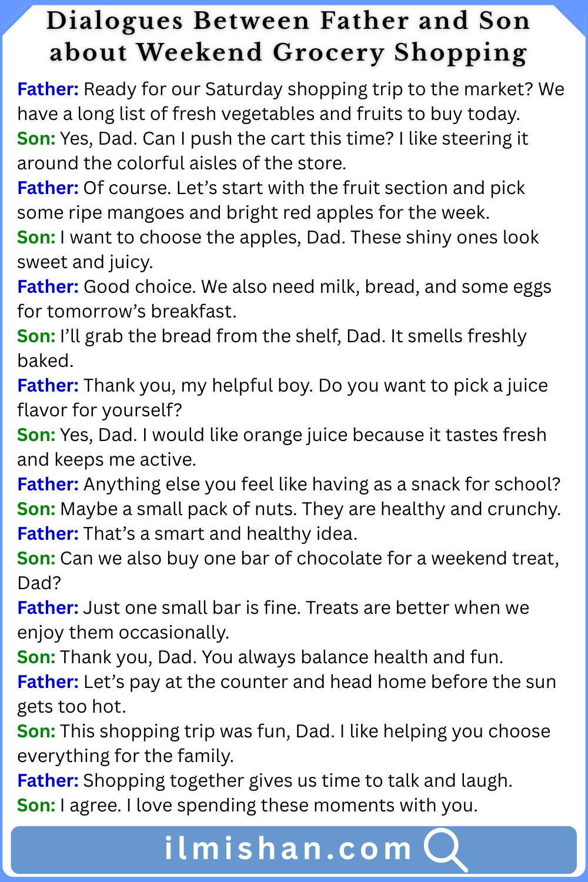Open the ilmishan.com website link
This screenshot has width=588, height=882.
coord(288,849)
